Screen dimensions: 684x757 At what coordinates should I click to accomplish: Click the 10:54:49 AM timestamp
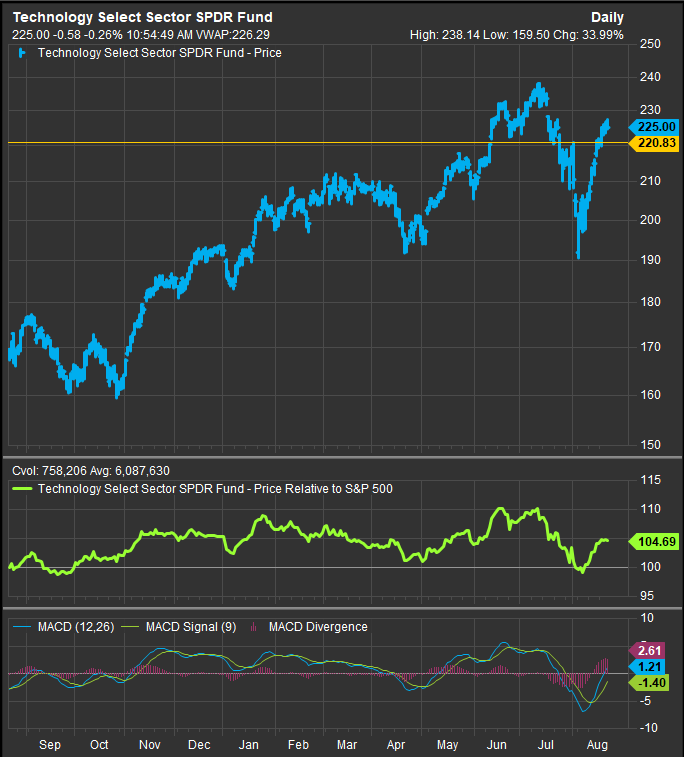click(x=159, y=35)
